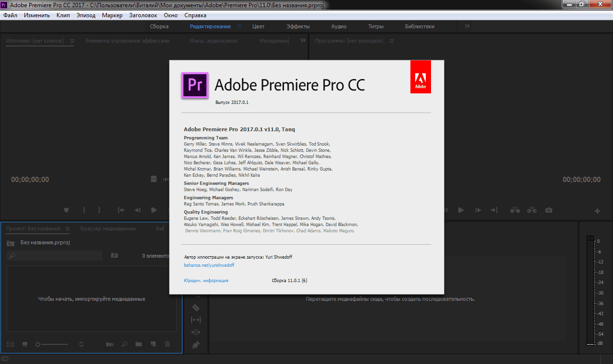613x364 pixels.
Task: Click the status bar icon at bottom left
Action: click(x=5, y=359)
